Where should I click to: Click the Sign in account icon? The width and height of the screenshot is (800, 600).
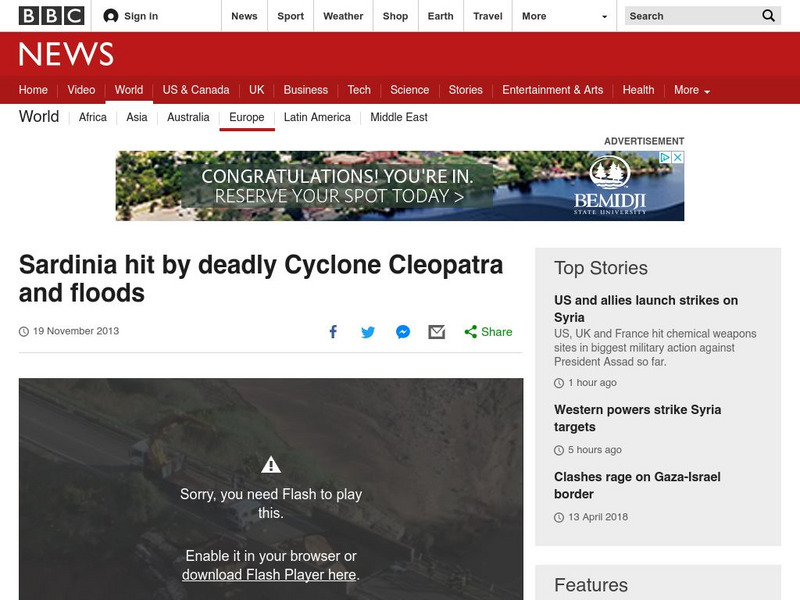point(111,16)
